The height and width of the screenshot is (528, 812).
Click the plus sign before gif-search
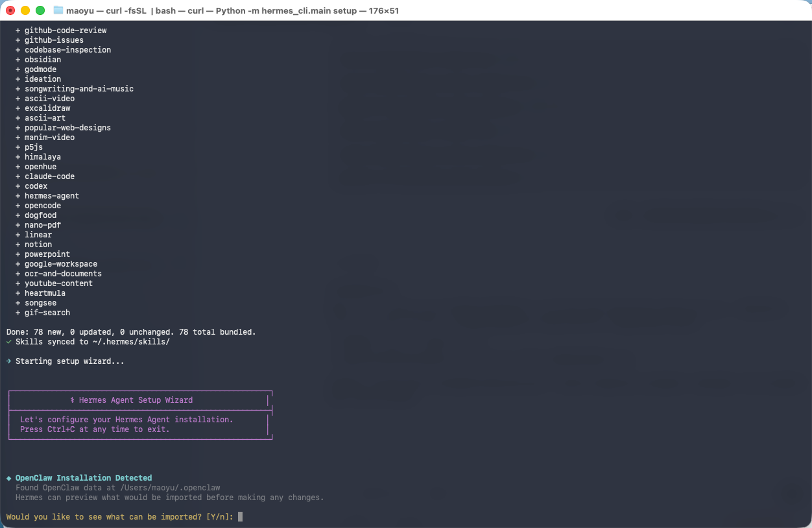click(18, 313)
